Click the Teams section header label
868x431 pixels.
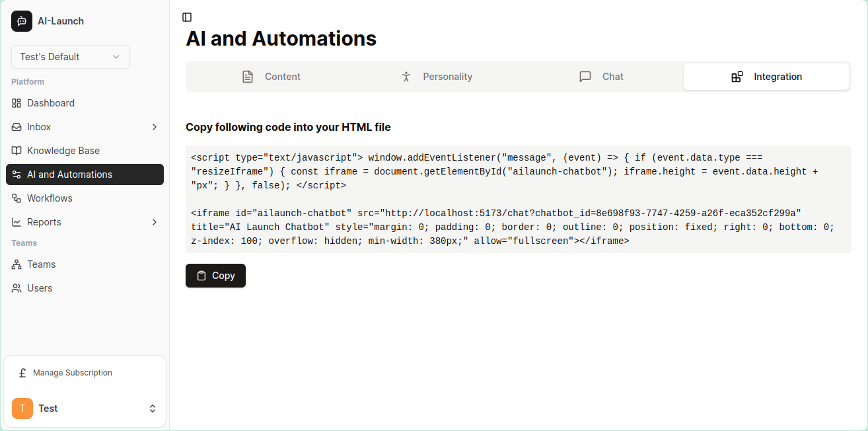(24, 243)
